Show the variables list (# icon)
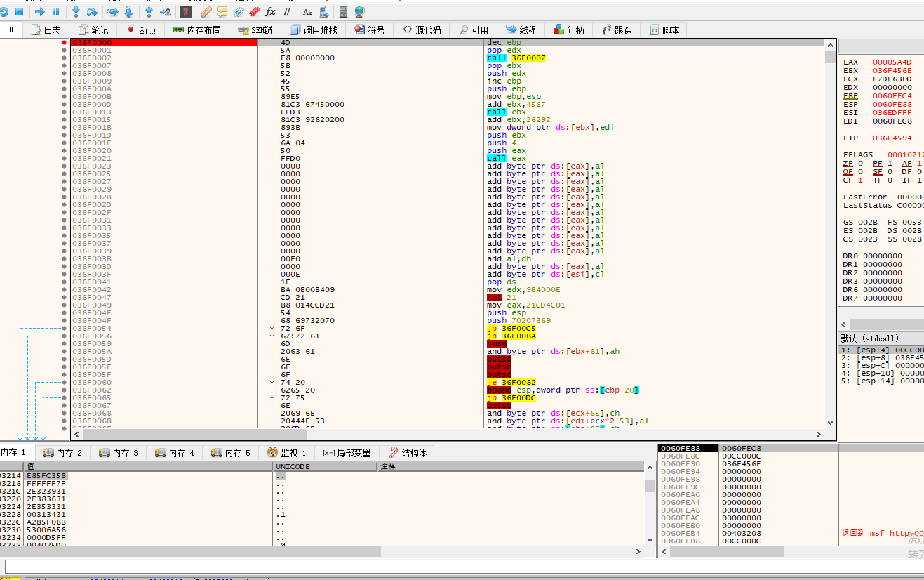The width and height of the screenshot is (924, 580). coord(287,12)
